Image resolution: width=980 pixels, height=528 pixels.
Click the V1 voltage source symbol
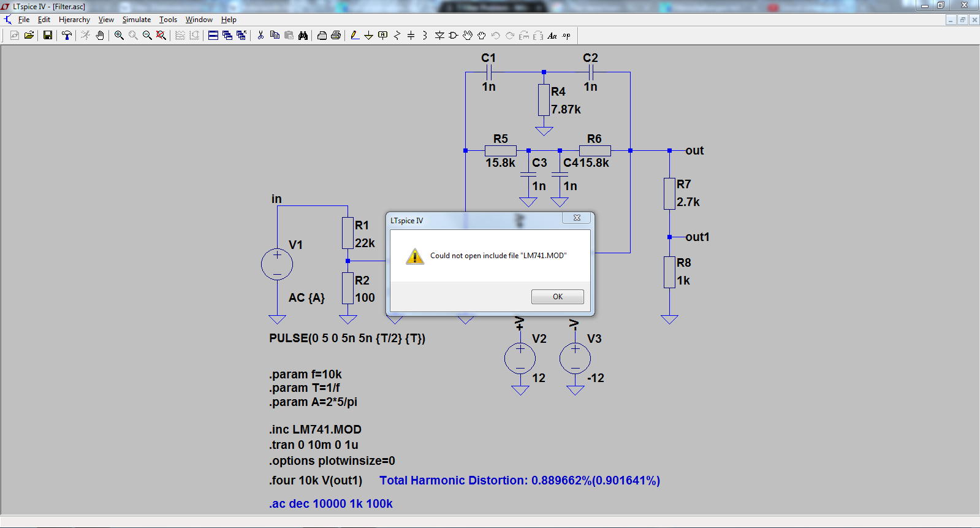pyautogui.click(x=277, y=264)
